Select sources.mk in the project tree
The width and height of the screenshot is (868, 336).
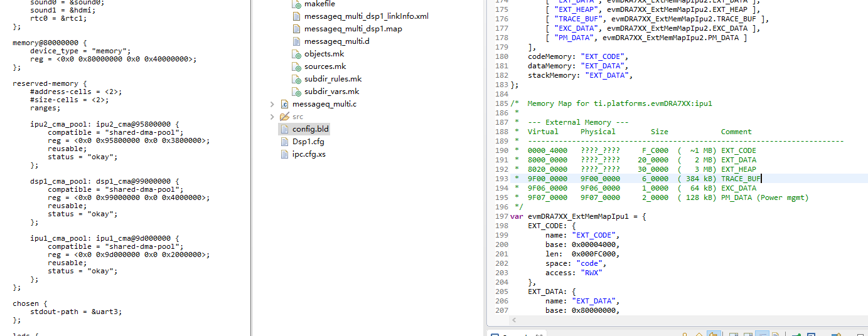click(x=325, y=66)
